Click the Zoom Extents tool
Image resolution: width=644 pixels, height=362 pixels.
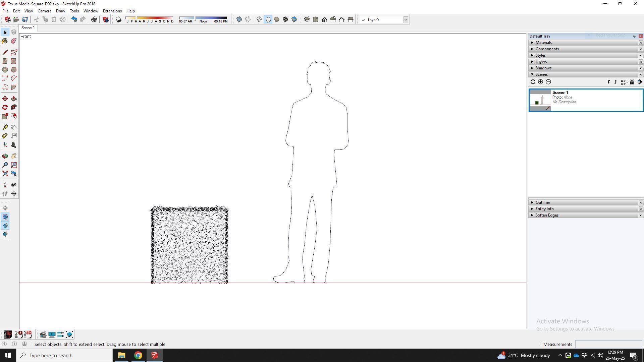click(x=5, y=174)
